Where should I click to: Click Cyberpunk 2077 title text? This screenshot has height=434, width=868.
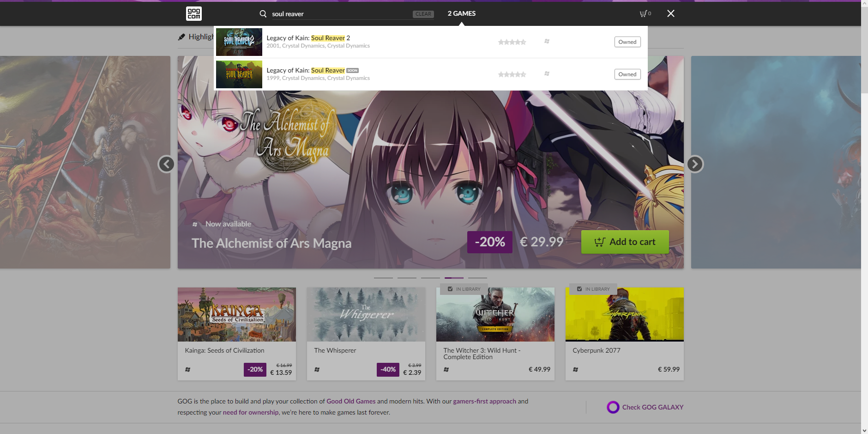coord(597,350)
